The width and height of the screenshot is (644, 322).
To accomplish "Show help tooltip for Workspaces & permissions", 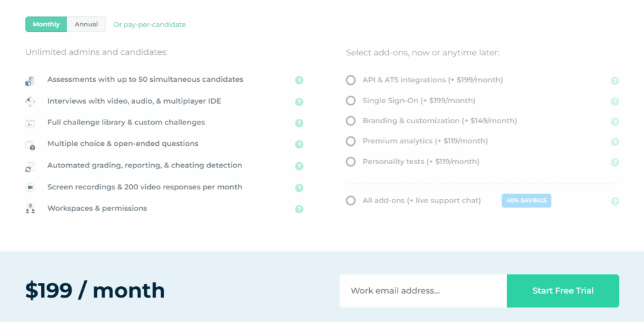I will point(299,209).
